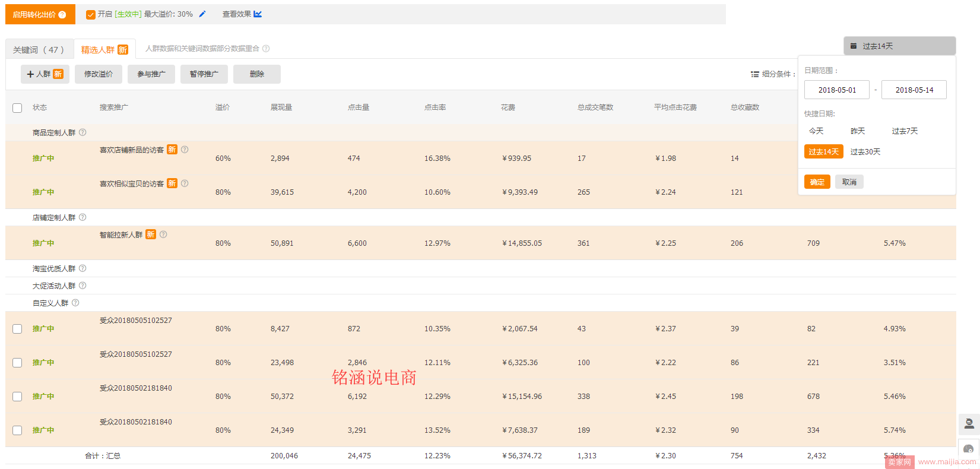Click the 人群 add button

[45, 74]
